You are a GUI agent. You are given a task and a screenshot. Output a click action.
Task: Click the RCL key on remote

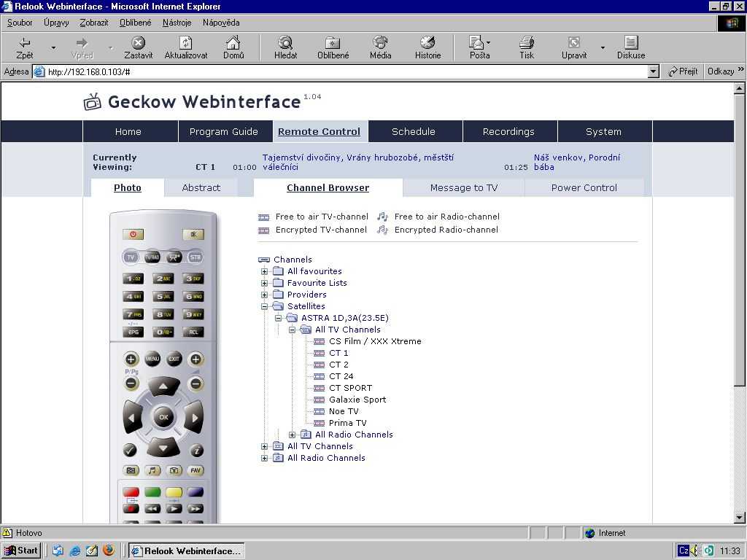click(x=193, y=332)
